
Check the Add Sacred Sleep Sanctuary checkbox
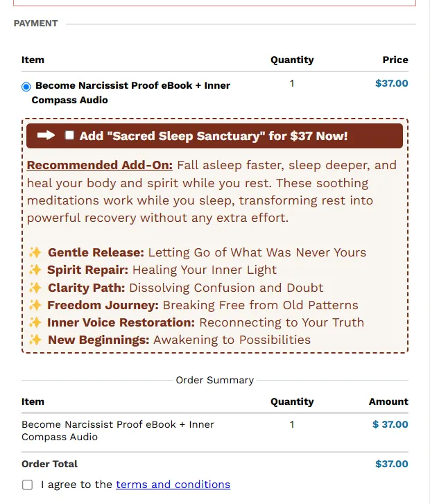69,135
